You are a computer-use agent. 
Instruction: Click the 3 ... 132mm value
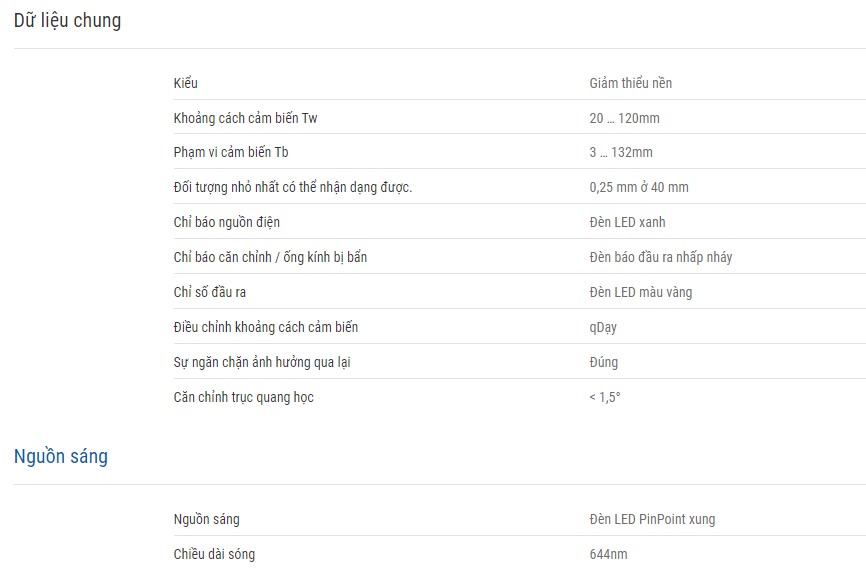(x=621, y=152)
